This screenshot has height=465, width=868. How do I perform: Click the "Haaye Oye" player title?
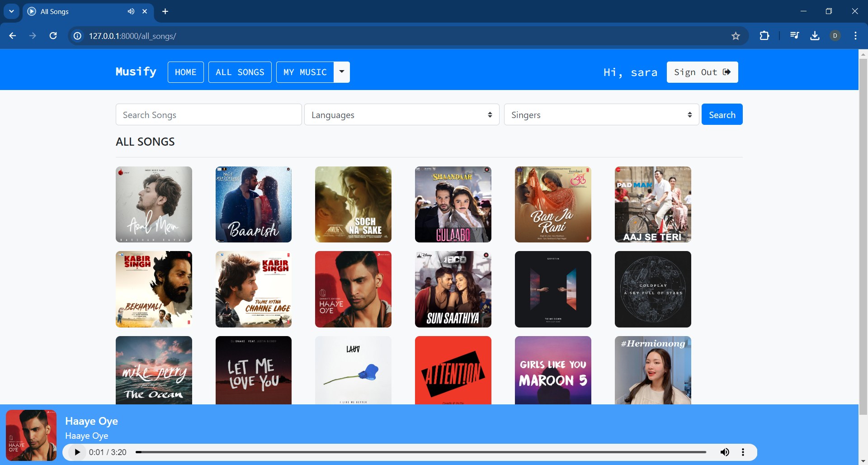pos(91,421)
